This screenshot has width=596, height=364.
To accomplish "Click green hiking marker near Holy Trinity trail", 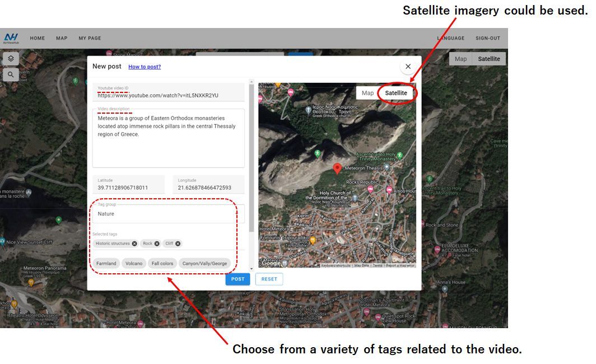I will 399,155.
